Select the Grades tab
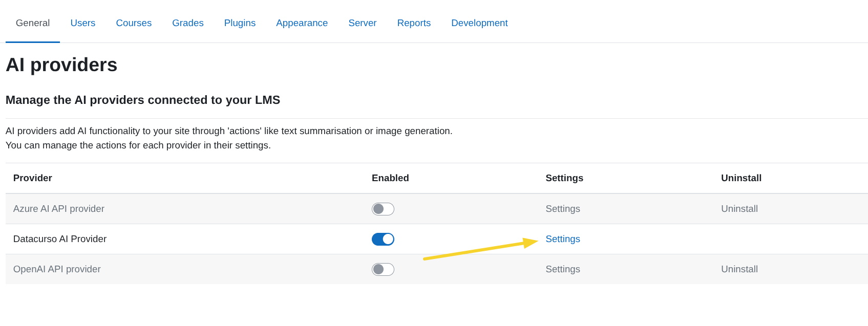868x326 pixels. click(187, 23)
